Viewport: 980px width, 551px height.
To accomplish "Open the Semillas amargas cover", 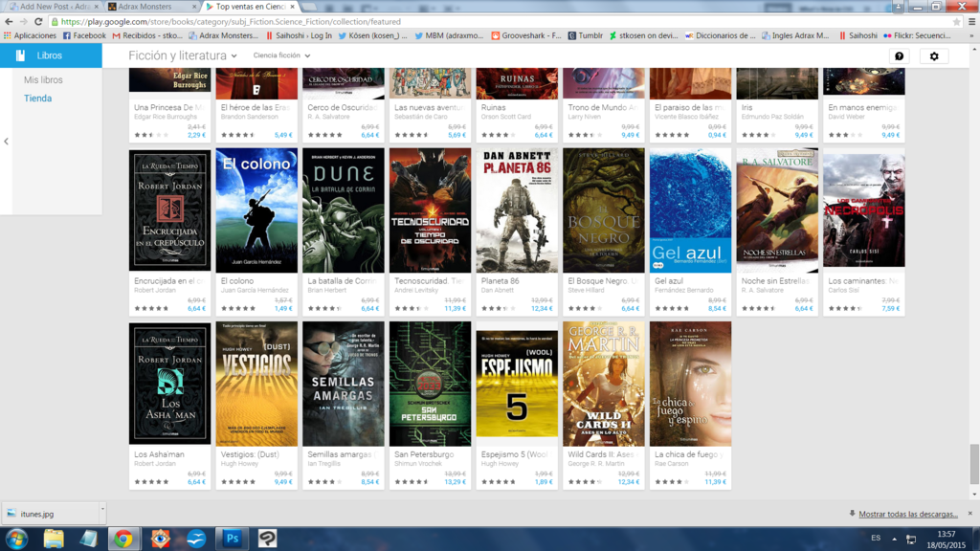I will click(x=344, y=384).
